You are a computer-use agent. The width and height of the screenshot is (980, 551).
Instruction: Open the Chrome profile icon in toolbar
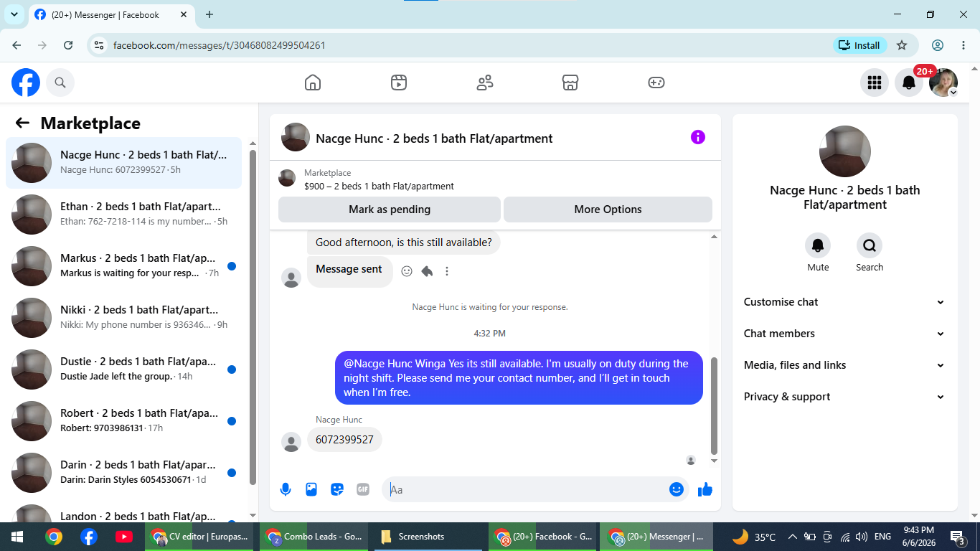[x=938, y=45]
